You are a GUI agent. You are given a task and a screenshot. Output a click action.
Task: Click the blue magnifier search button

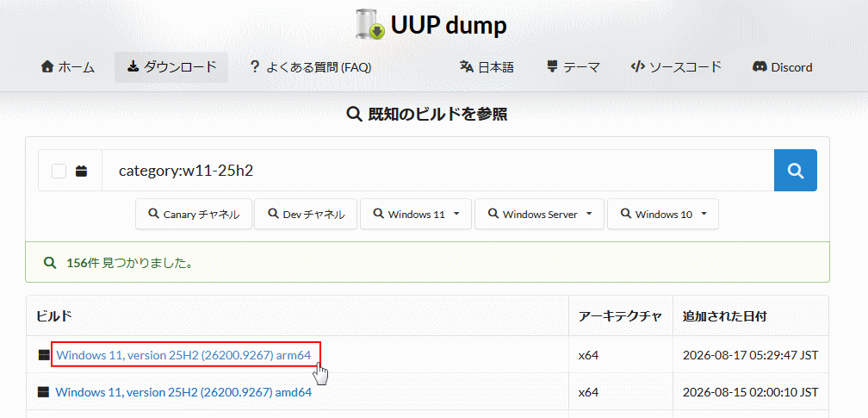pos(796,170)
